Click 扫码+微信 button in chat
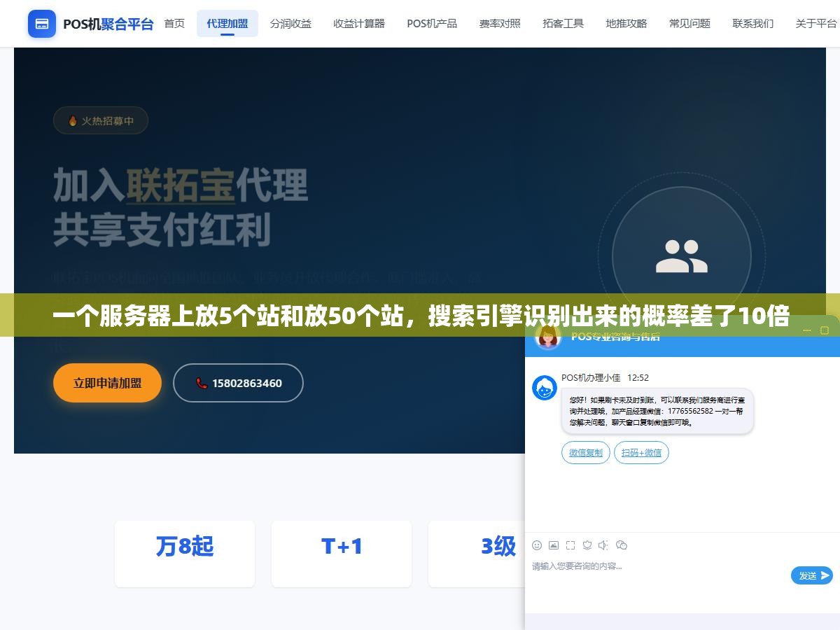The width and height of the screenshot is (840, 630). [642, 453]
